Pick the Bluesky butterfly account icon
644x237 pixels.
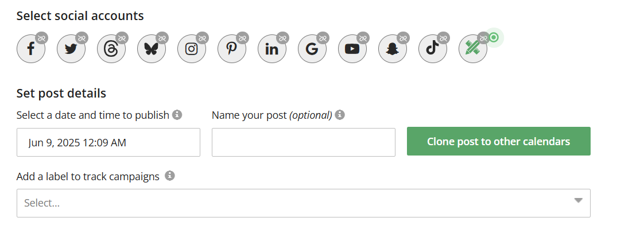(152, 49)
